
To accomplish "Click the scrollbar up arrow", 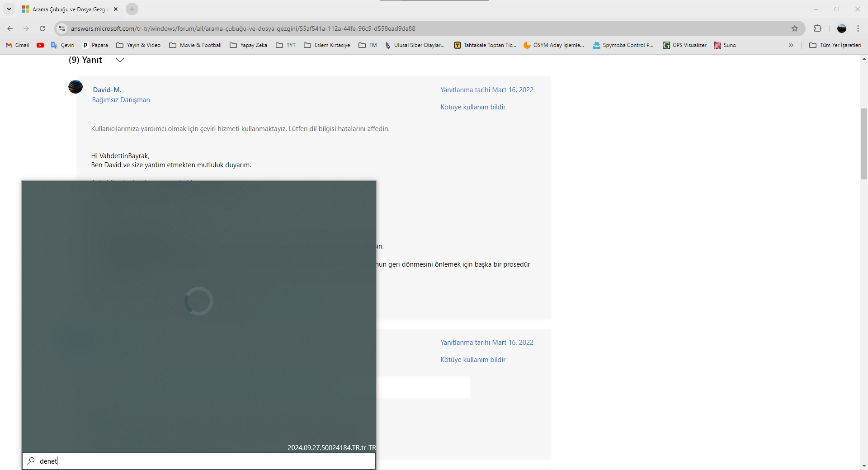I will pyautogui.click(x=864, y=59).
